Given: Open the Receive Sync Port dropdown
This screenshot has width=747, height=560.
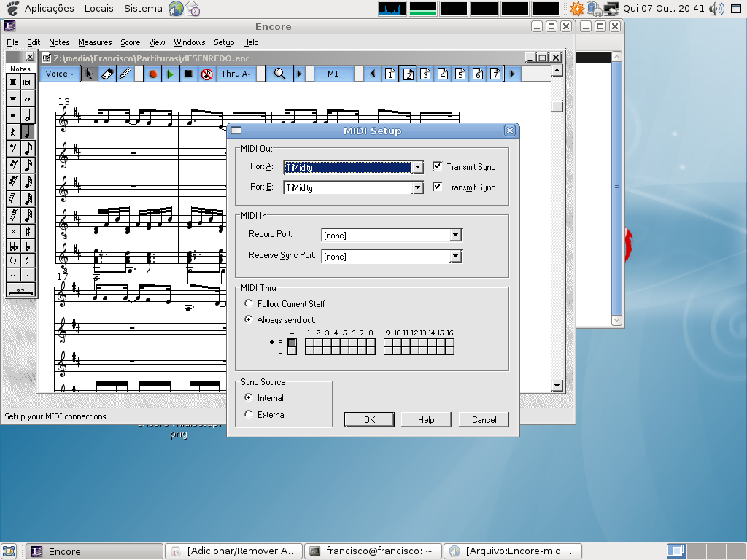Looking at the screenshot, I should click(x=455, y=256).
